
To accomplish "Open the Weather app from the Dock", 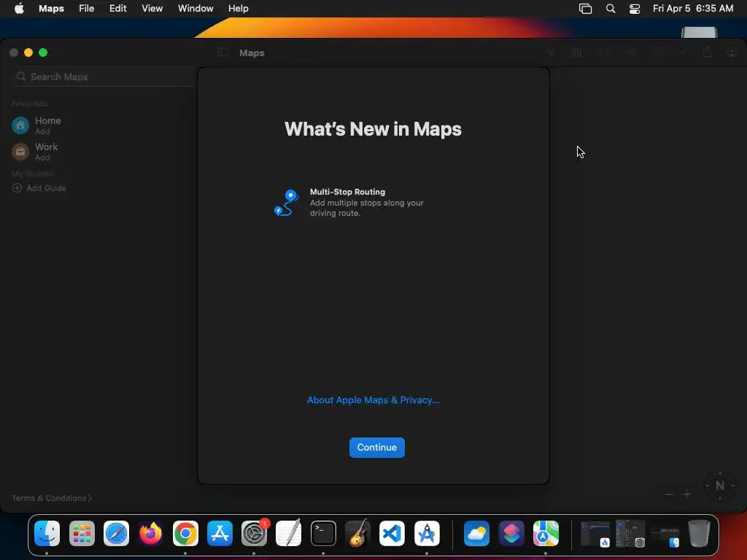I will click(x=476, y=533).
